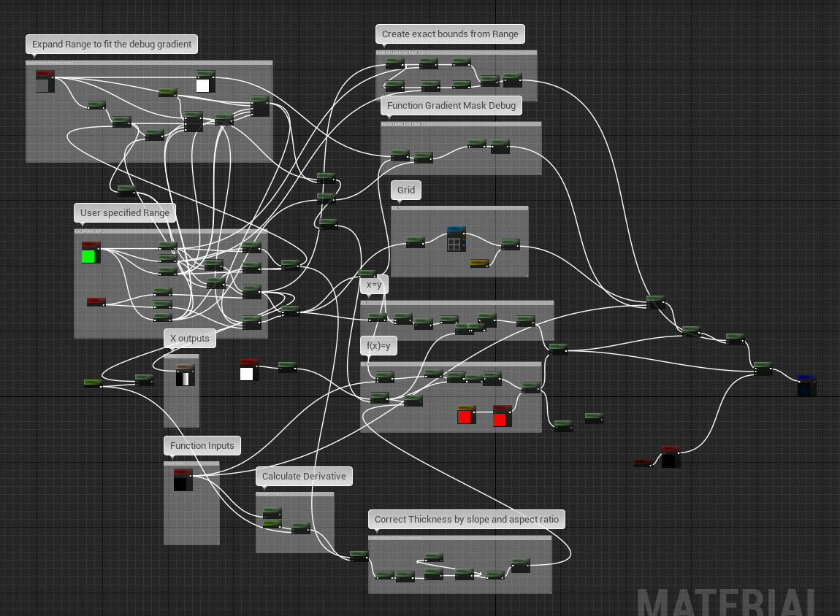Click the 'x=y' comment bubble
This screenshot has height=616, width=840.
(374, 285)
